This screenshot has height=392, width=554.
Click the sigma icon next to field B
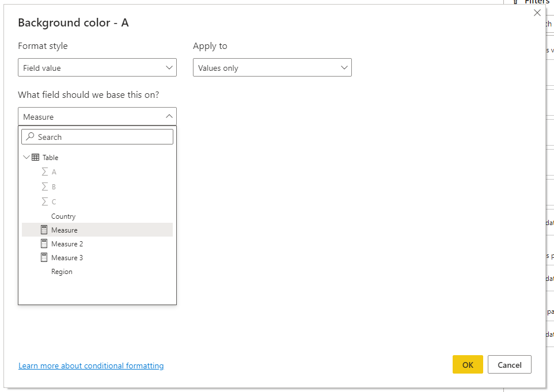coord(44,187)
